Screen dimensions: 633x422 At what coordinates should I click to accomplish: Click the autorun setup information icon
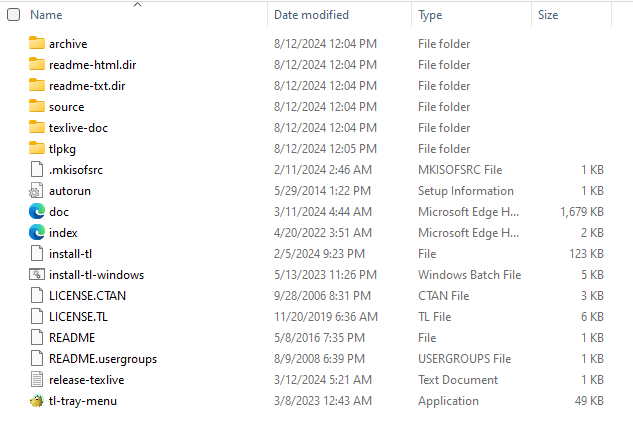click(x=37, y=191)
